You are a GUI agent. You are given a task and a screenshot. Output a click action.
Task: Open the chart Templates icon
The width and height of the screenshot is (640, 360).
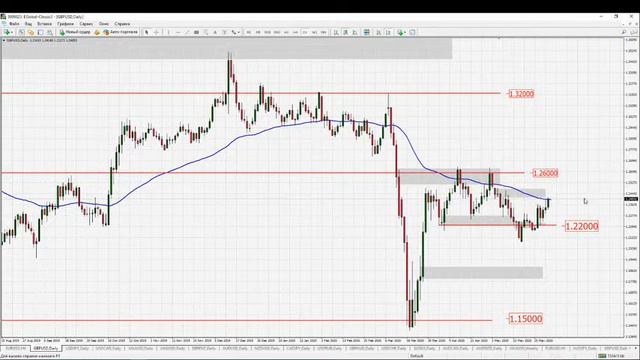click(412, 32)
